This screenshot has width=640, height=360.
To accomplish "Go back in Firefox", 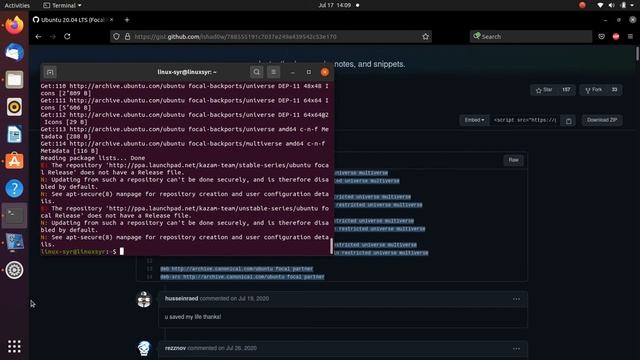I will 38,36.
